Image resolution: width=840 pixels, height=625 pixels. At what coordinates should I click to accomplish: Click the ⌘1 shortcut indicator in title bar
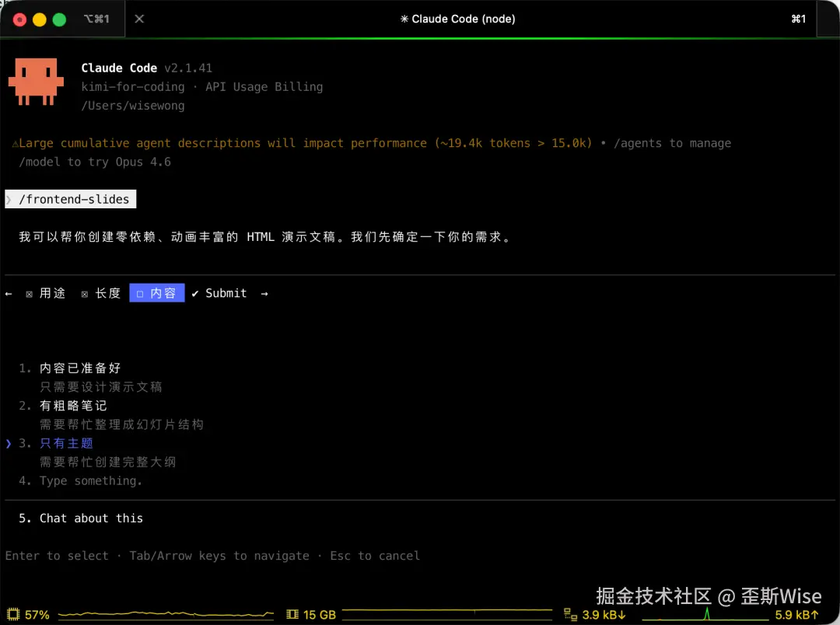click(798, 19)
